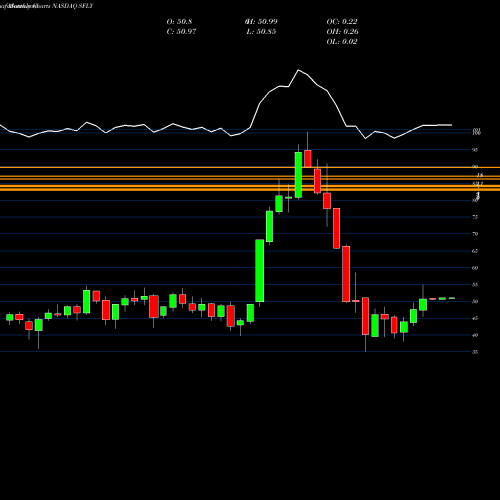Image resolution: width=500 pixels, height=500 pixels.
Task: Click the 50 price axis label
Action: click(x=475, y=302)
